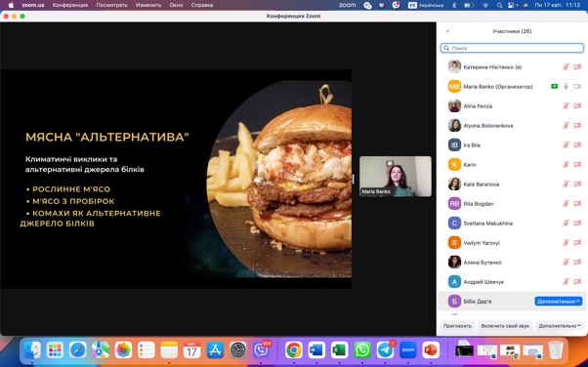Click Rita Bogdan's muted microphone icon
Viewport: 588px width, 367px height.
(x=566, y=204)
